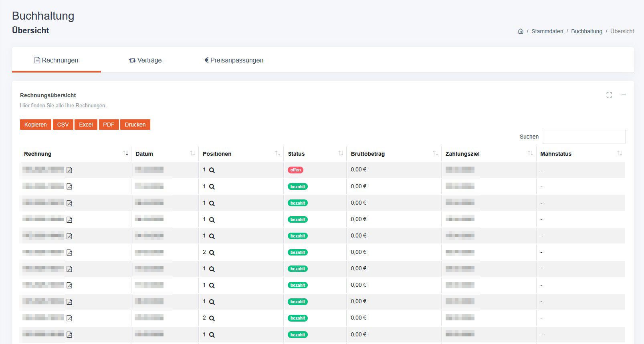The image size is (644, 344).
Task: Collapse the Rechnungsübersicht panel with minus icon
Action: (x=624, y=95)
